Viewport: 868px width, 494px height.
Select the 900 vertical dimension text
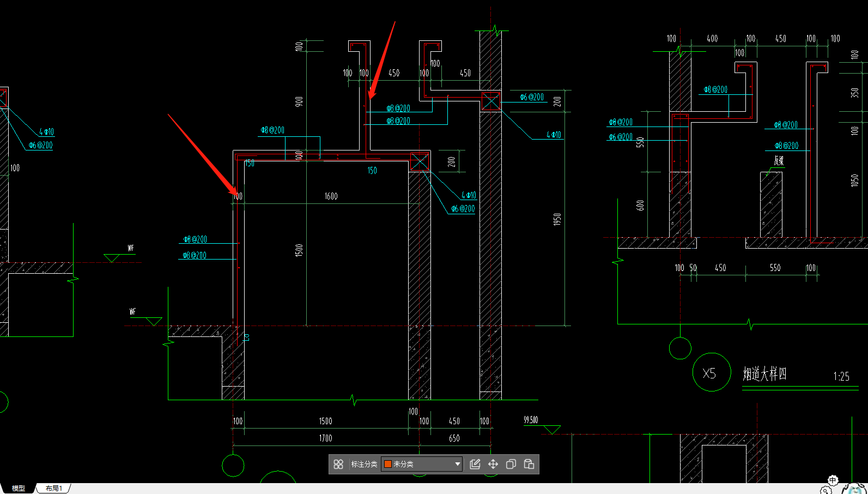pyautogui.click(x=299, y=101)
